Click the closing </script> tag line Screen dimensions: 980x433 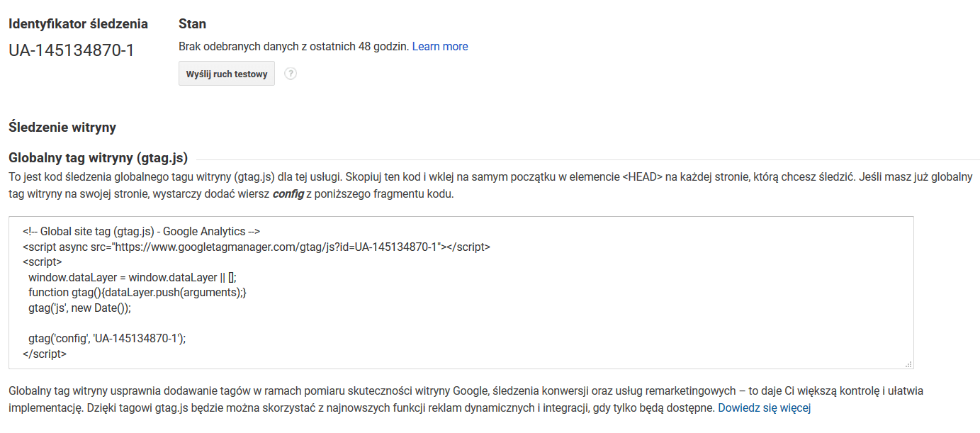click(x=45, y=354)
